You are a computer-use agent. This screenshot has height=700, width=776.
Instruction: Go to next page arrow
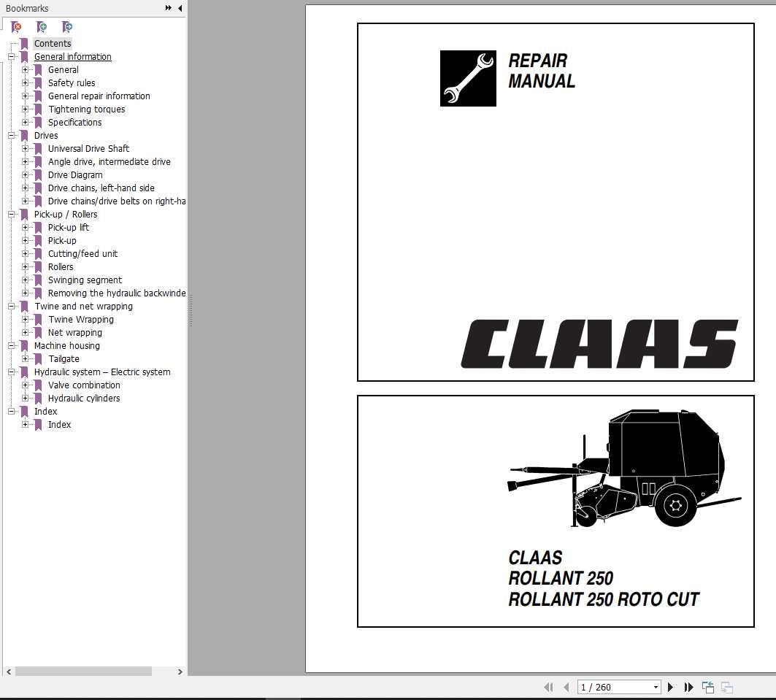pos(671,687)
